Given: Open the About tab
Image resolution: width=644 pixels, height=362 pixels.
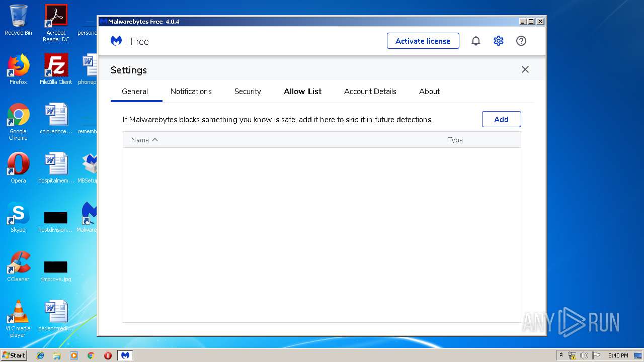Looking at the screenshot, I should pos(430,92).
